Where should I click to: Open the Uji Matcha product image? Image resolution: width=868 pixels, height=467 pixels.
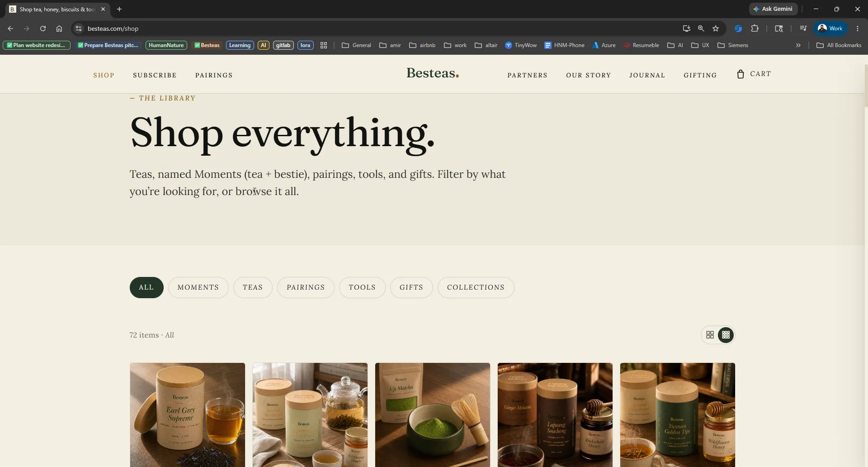point(432,415)
